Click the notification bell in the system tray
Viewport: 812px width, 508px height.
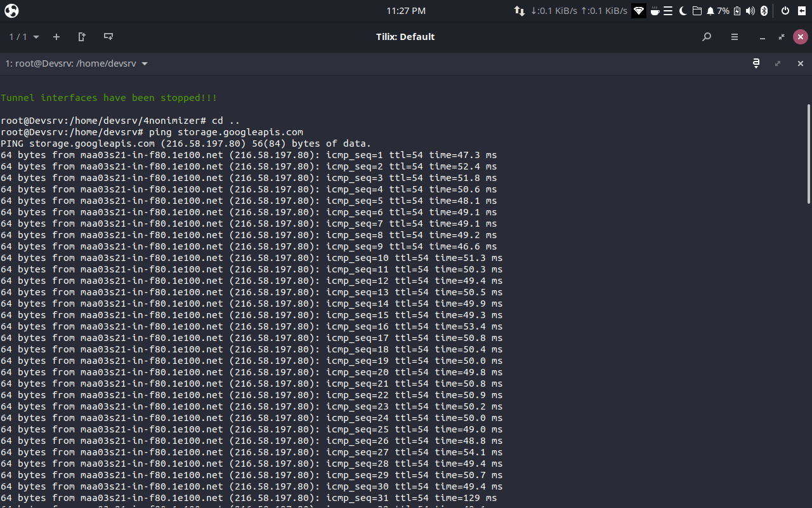pyautogui.click(x=710, y=11)
